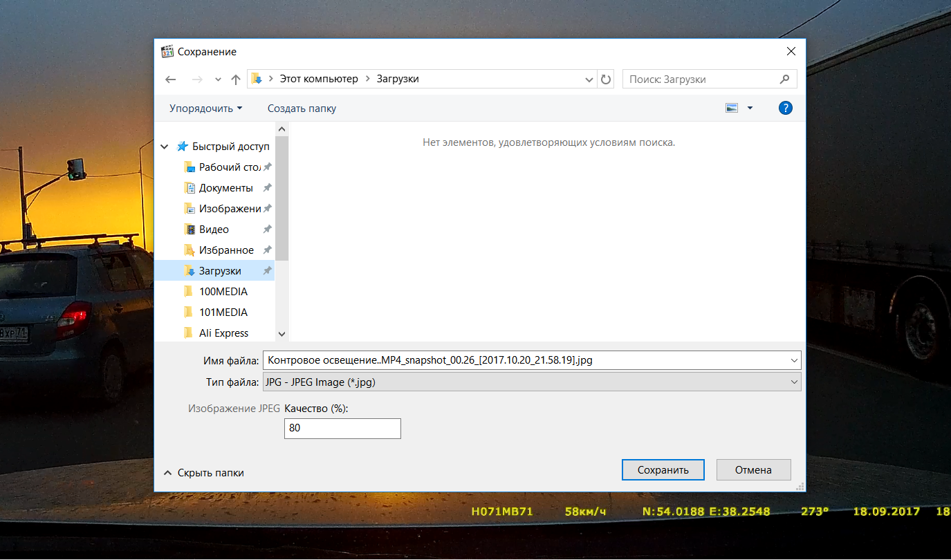The image size is (951, 560).
Task: Click the Forward navigation arrow
Action: 196,80
